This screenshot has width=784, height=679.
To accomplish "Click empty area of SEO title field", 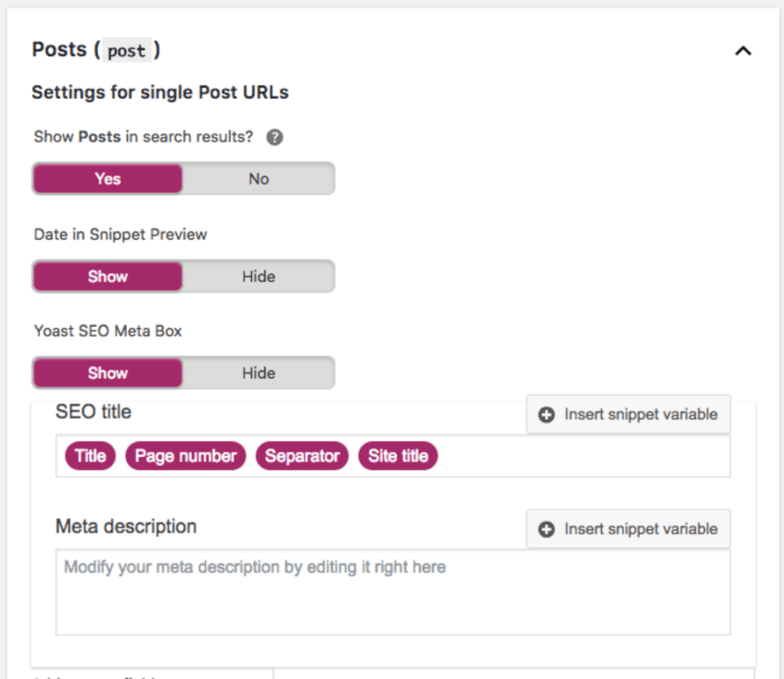I will (582, 456).
